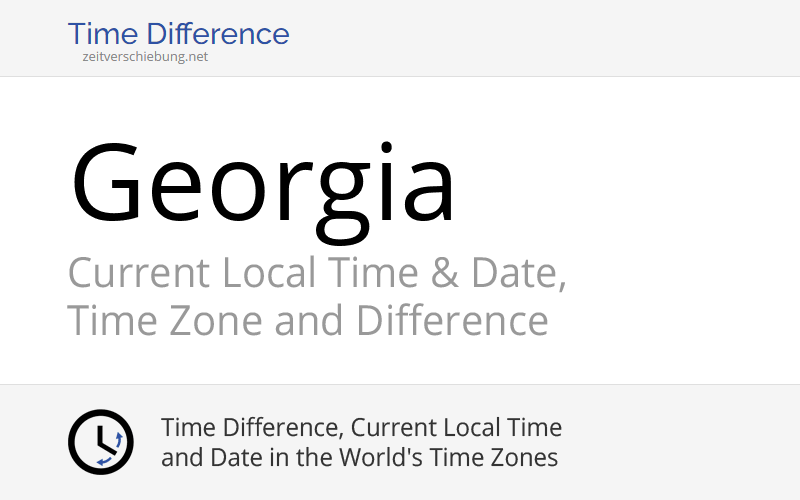Click the word "Time" in the header logo

tap(103, 34)
